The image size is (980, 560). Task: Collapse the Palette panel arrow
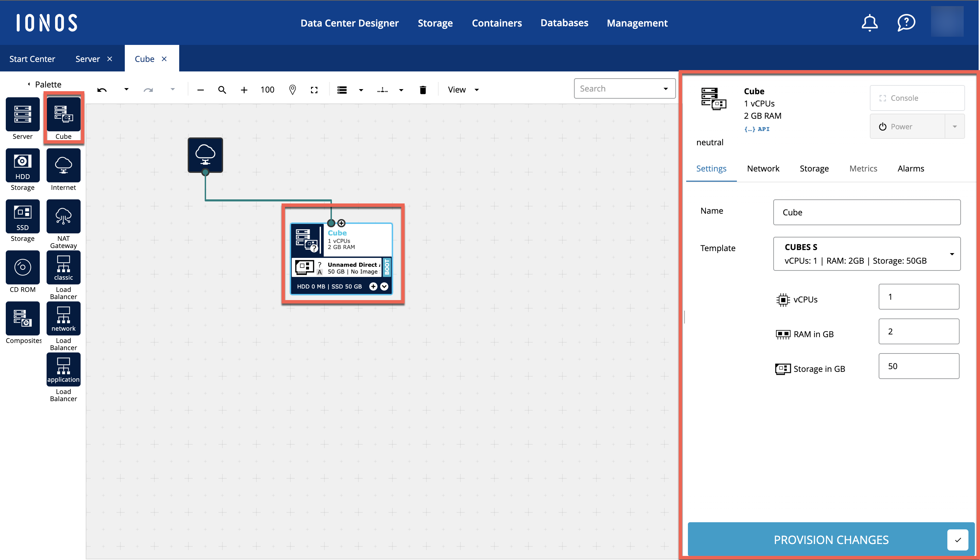point(29,84)
